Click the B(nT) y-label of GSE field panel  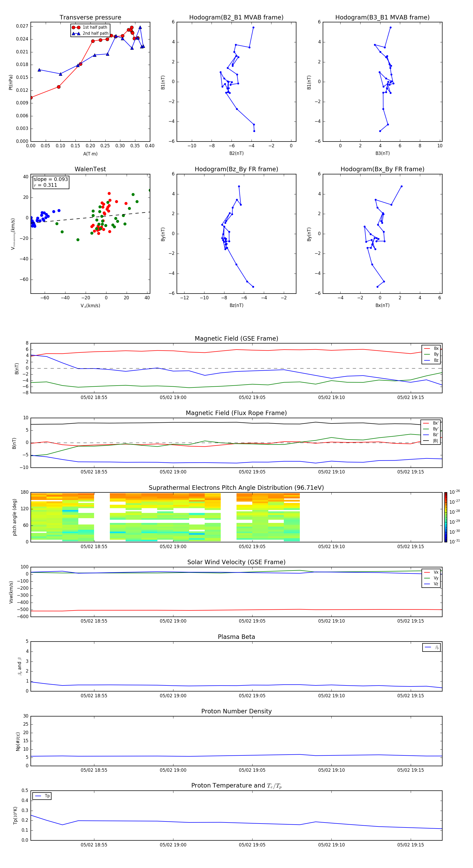coord(17,368)
